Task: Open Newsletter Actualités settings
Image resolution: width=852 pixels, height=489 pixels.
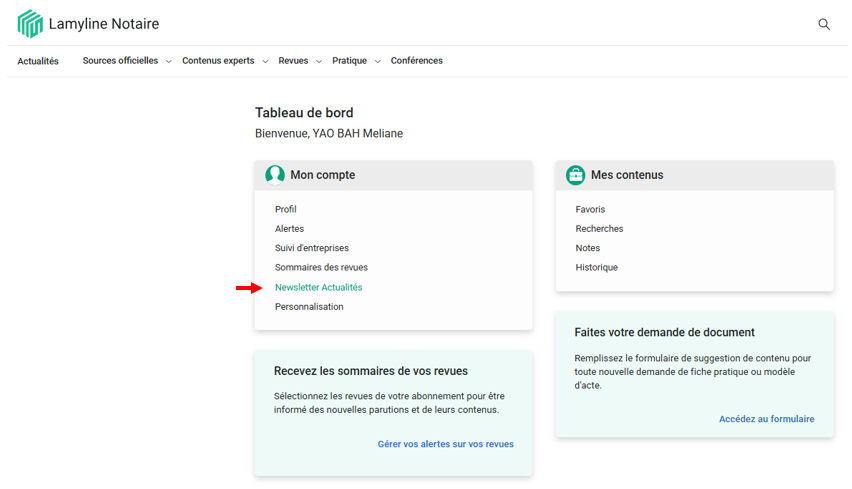Action: (318, 288)
